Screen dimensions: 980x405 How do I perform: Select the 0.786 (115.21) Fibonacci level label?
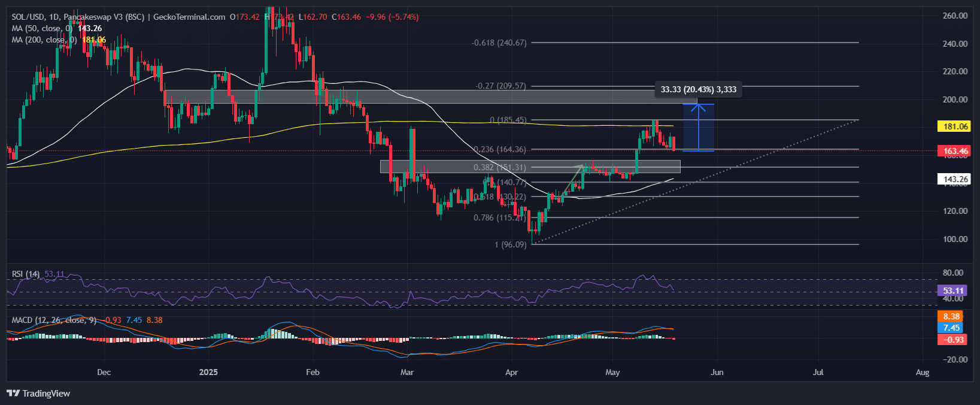point(500,217)
